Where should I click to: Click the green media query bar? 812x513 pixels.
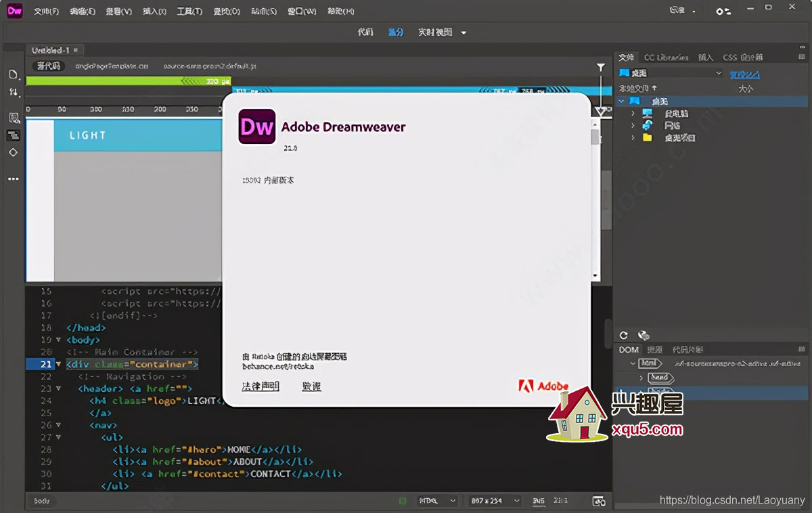(x=129, y=81)
